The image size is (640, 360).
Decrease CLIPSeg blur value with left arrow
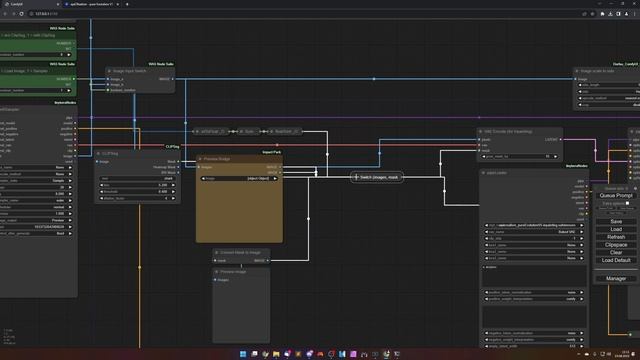102,185
